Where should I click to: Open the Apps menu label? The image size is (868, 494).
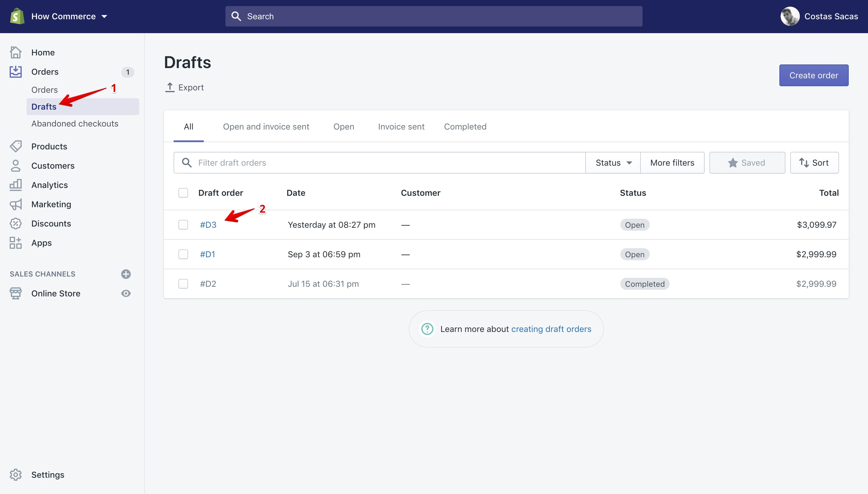(41, 243)
